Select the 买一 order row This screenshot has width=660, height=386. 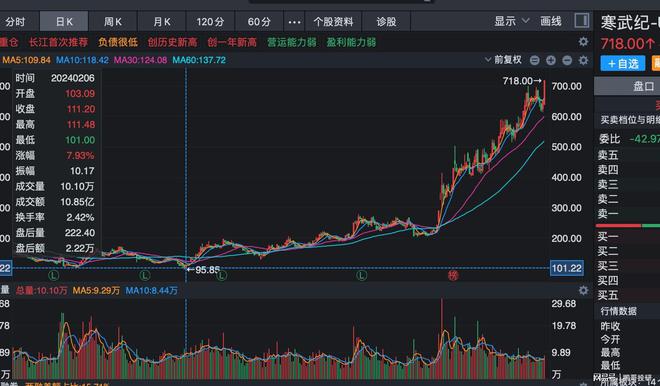(x=628, y=237)
